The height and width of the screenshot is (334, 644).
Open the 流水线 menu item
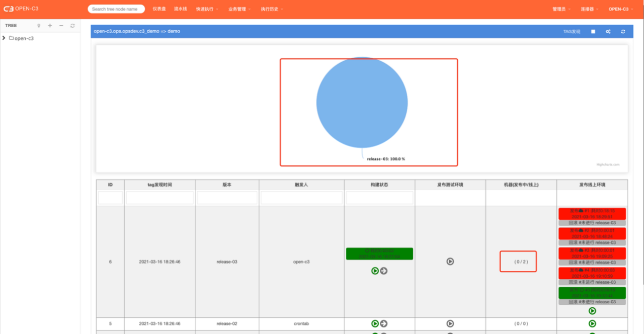pos(180,9)
